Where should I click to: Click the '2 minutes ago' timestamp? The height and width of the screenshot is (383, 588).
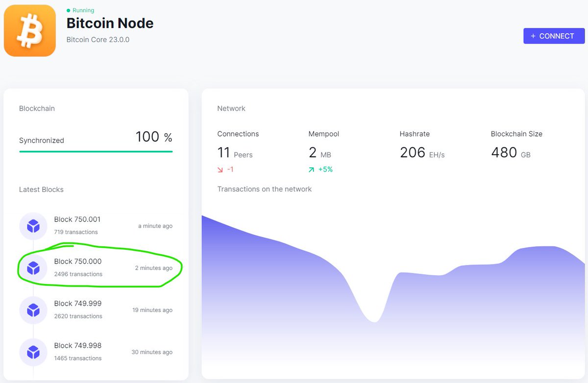154,268
